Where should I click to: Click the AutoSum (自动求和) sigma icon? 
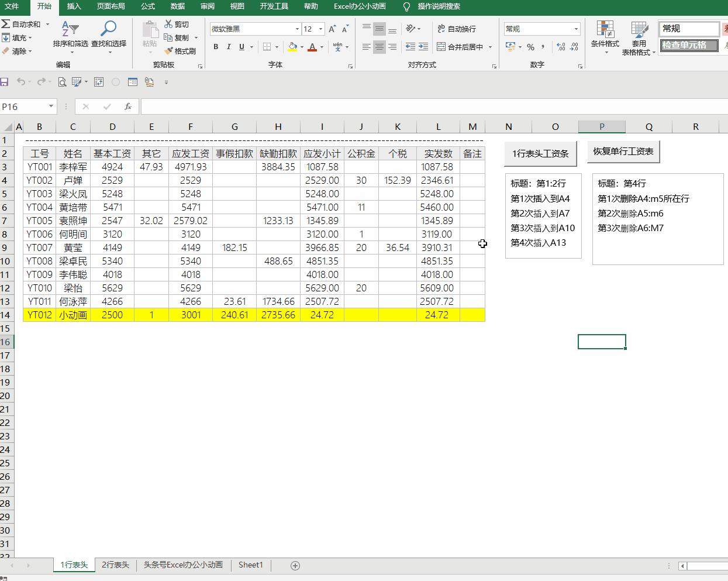6,25
